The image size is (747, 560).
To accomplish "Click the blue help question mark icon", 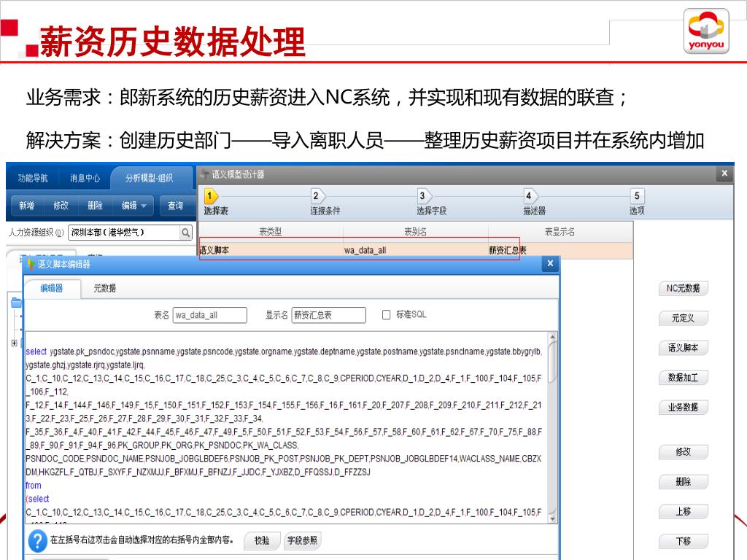I will click(37, 540).
